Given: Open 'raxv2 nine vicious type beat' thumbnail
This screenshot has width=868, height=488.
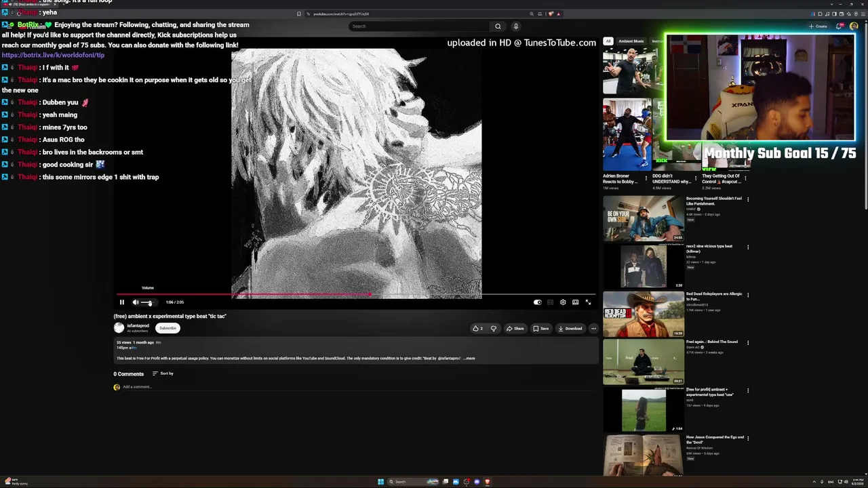Looking at the screenshot, I should tap(644, 266).
